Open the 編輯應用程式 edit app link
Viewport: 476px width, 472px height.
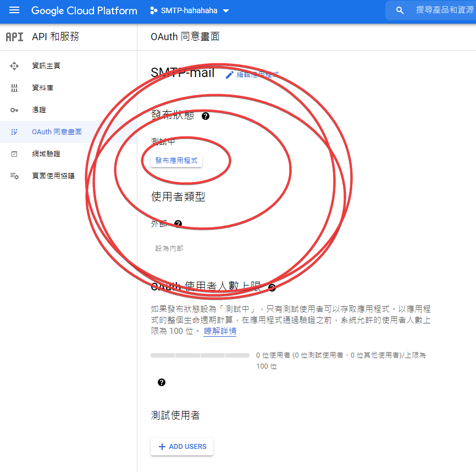pos(257,74)
